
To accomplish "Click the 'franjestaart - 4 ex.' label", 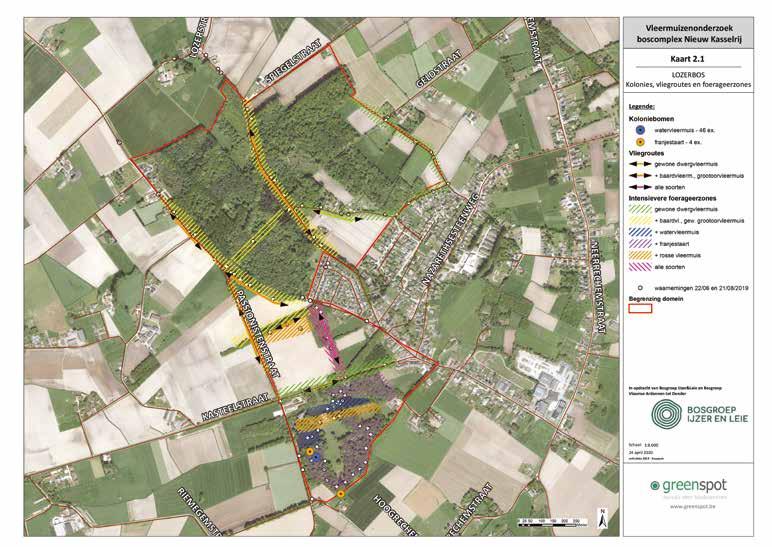I will pyautogui.click(x=678, y=142).
